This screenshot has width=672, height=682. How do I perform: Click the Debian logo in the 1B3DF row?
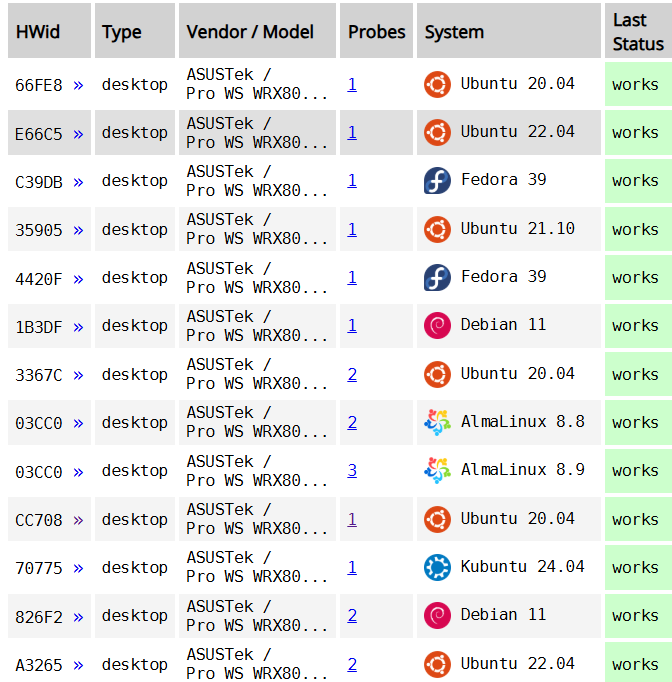click(437, 325)
